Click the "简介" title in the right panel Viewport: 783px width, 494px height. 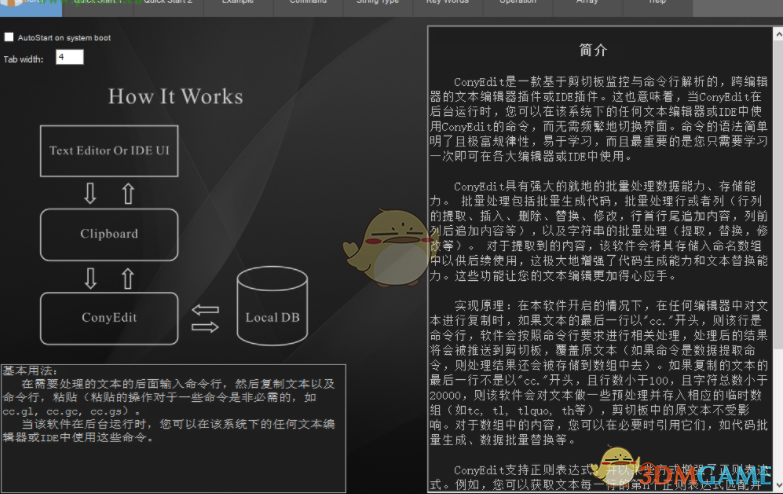coord(593,50)
